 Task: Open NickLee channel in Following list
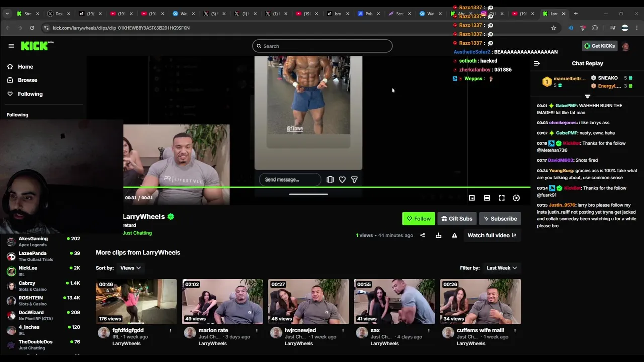43,271
